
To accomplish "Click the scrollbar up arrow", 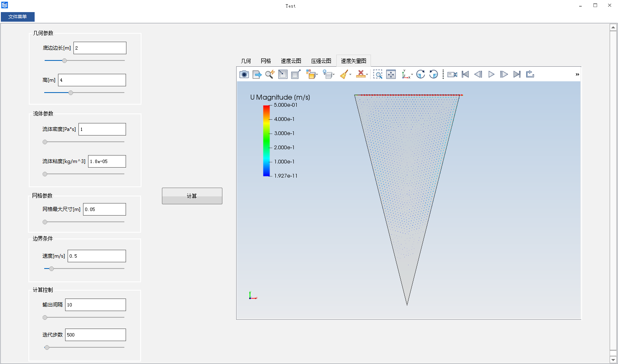I will tap(613, 28).
